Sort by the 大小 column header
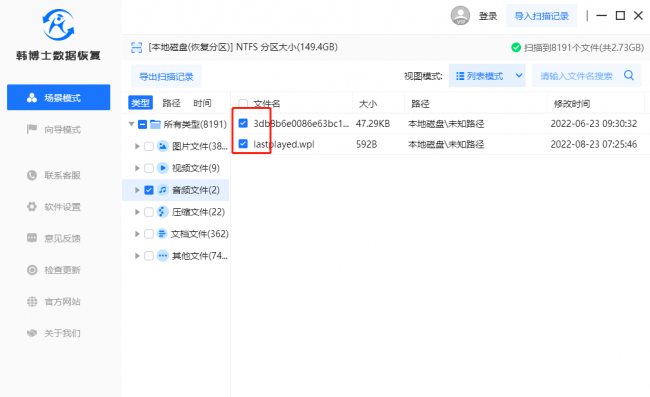Viewport: 650px width, 397px height. pyautogui.click(x=368, y=104)
